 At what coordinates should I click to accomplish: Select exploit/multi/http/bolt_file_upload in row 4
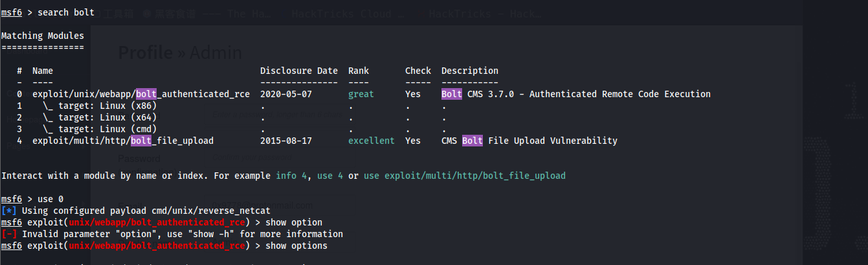[x=123, y=141]
